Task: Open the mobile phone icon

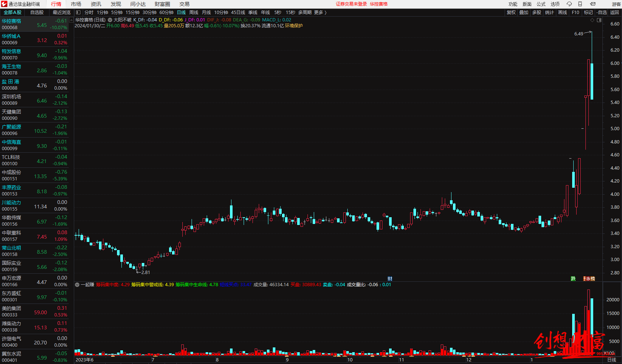Action: (x=580, y=4)
